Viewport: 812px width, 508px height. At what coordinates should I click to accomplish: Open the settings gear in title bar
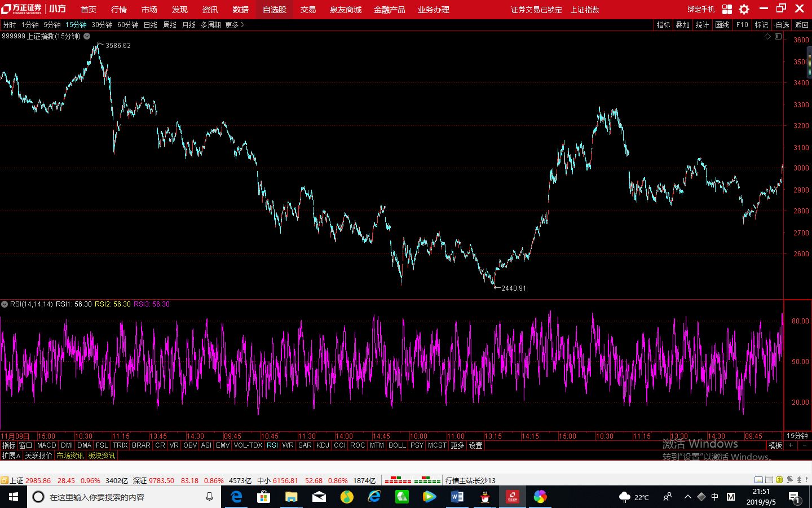tap(744, 9)
